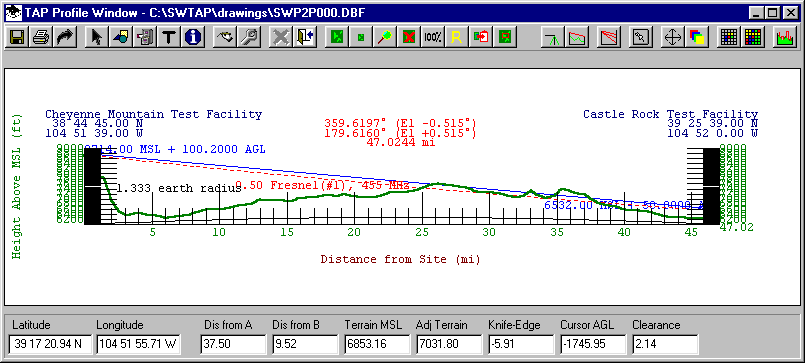Select the four-way crosshair move tool
805x363 pixels.
click(672, 37)
